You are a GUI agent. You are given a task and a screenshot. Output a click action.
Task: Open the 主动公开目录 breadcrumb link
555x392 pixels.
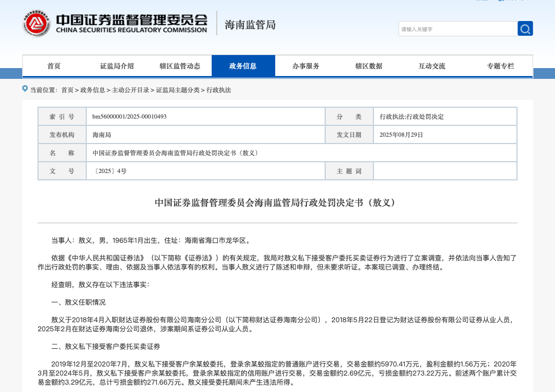coord(131,90)
